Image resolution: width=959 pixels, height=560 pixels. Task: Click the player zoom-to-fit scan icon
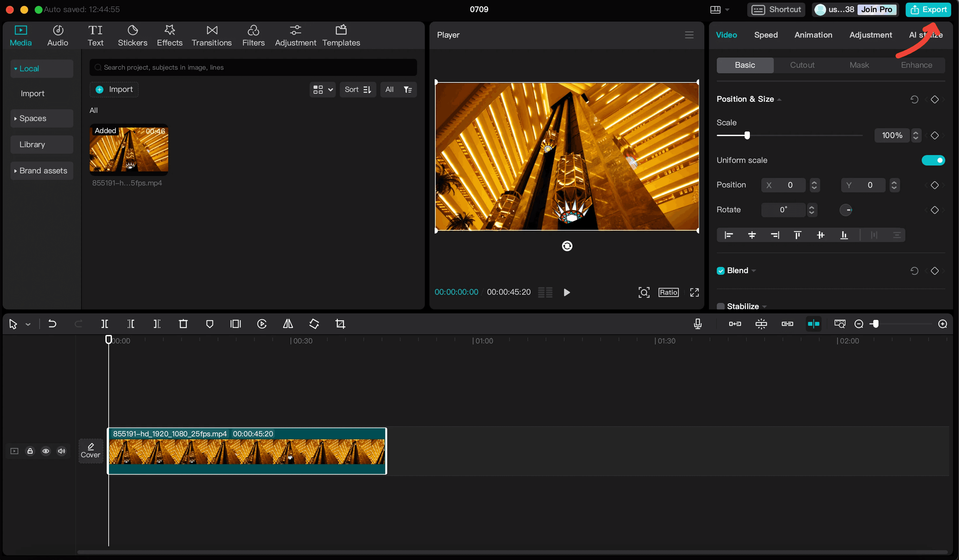(644, 292)
